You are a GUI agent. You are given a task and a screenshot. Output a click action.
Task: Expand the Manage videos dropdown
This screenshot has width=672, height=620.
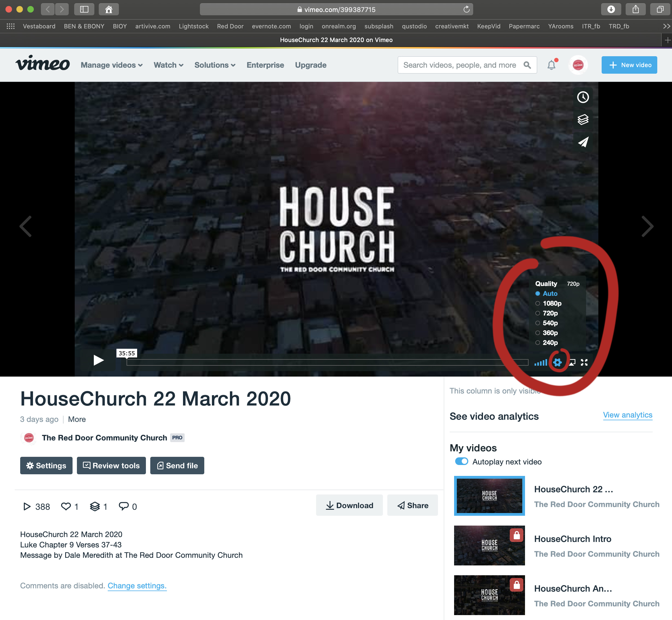[x=112, y=65]
